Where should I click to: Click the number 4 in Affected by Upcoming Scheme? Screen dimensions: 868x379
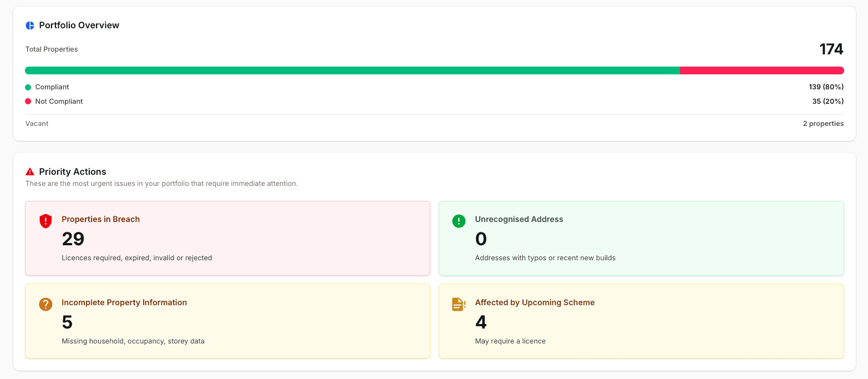point(481,322)
